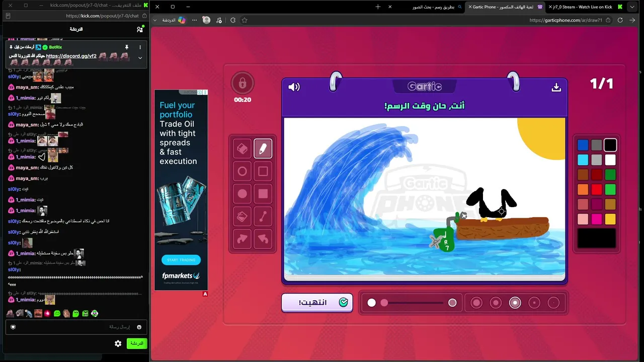
Task: Download the current drawing
Action: click(556, 87)
